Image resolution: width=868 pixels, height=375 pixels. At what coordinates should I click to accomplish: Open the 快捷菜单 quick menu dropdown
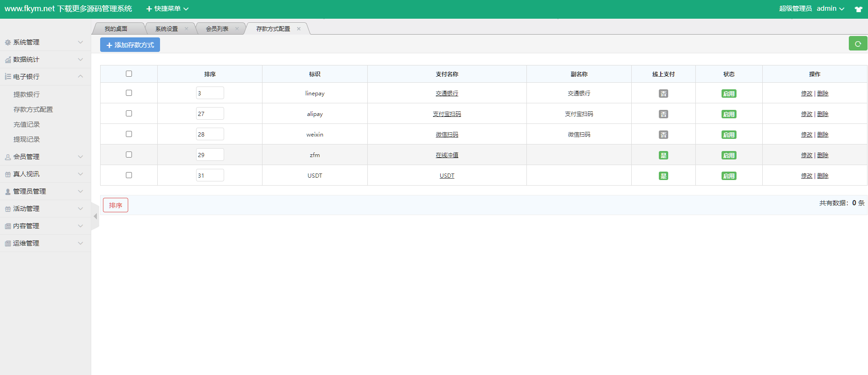point(167,9)
